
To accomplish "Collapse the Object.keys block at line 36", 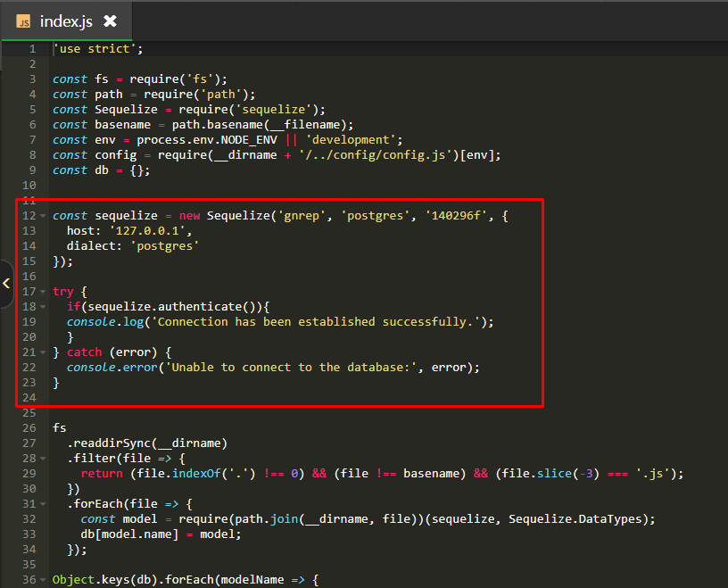I will 43,580.
